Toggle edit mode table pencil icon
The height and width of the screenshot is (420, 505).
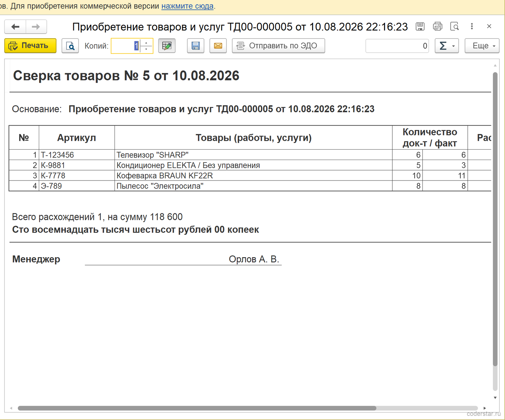pyautogui.click(x=167, y=46)
